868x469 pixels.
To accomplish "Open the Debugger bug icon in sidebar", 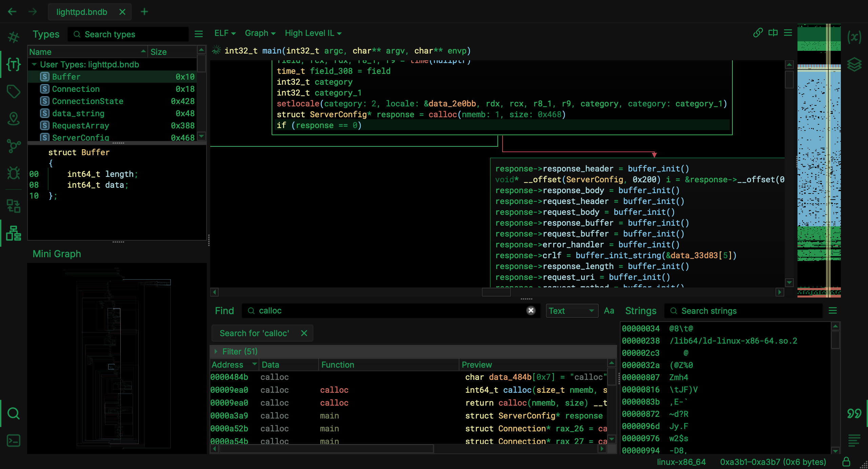I will tap(14, 173).
